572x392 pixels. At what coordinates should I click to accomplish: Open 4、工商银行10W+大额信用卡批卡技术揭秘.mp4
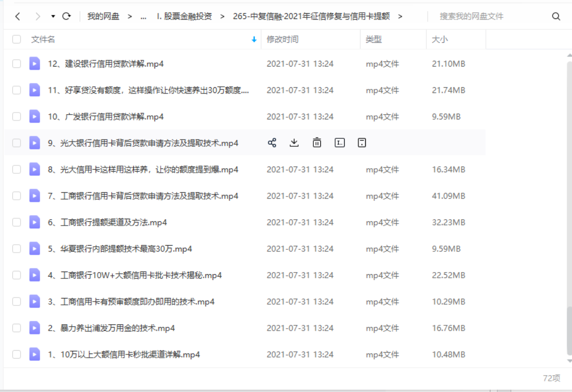pyautogui.click(x=135, y=275)
